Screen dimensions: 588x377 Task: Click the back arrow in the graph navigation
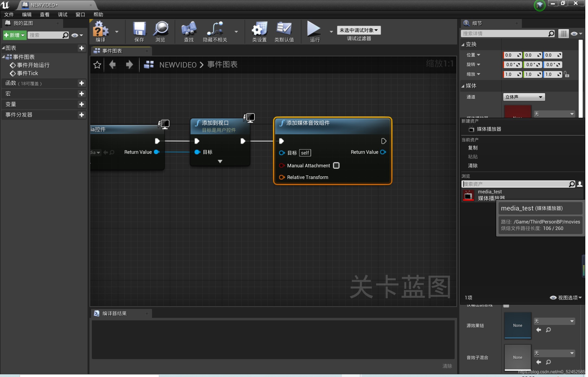[x=112, y=65]
